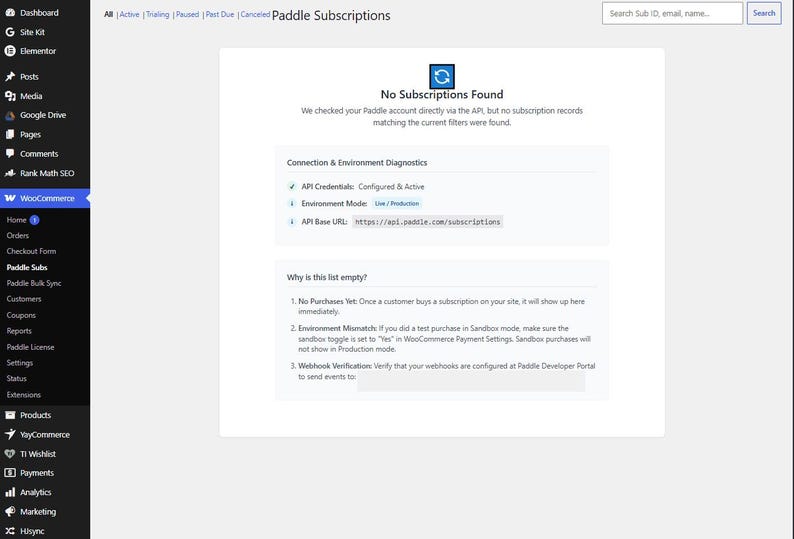The width and height of the screenshot is (794, 539).
Task: Click the Comments speech bubble icon
Action: click(10, 153)
